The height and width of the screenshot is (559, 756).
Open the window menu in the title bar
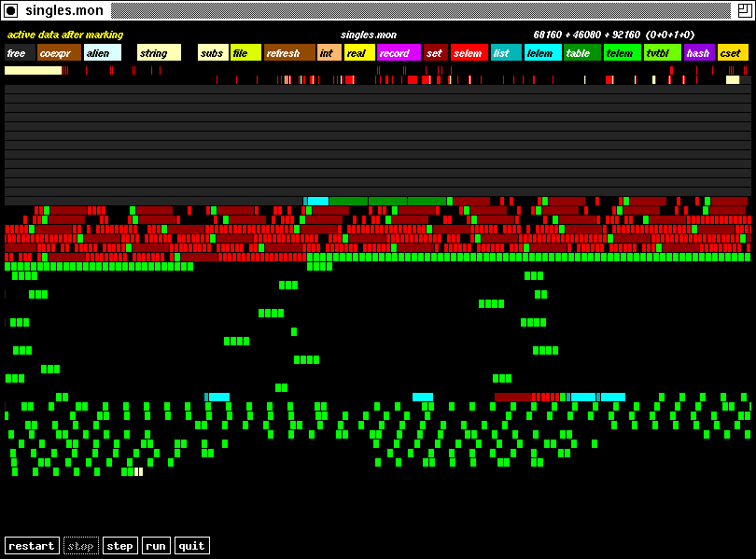tap(10, 10)
